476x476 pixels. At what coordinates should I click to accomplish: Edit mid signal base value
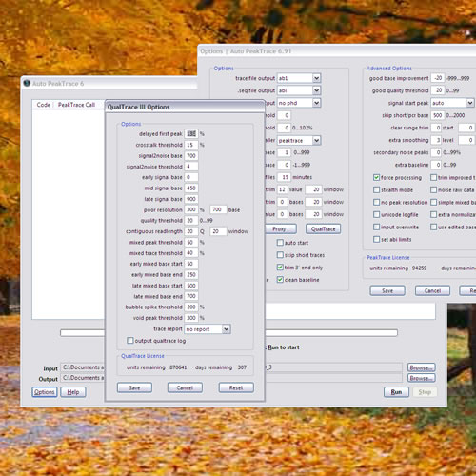coord(191,188)
